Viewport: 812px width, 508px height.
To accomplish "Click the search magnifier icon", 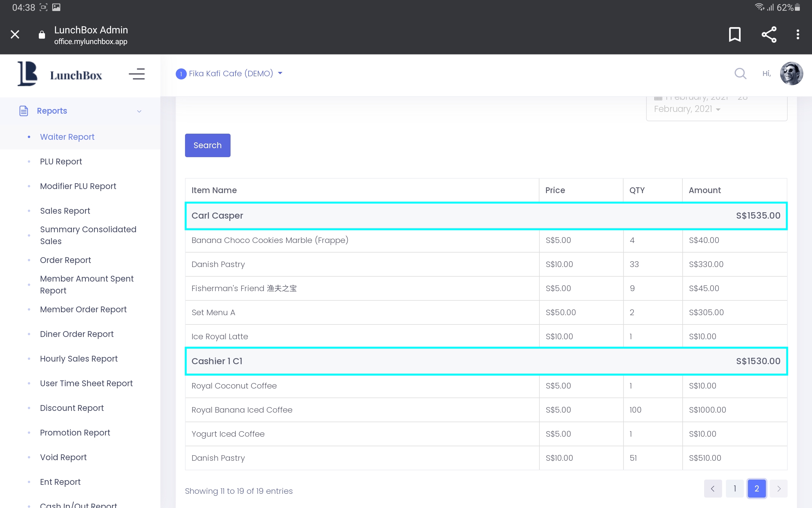I will pos(740,73).
